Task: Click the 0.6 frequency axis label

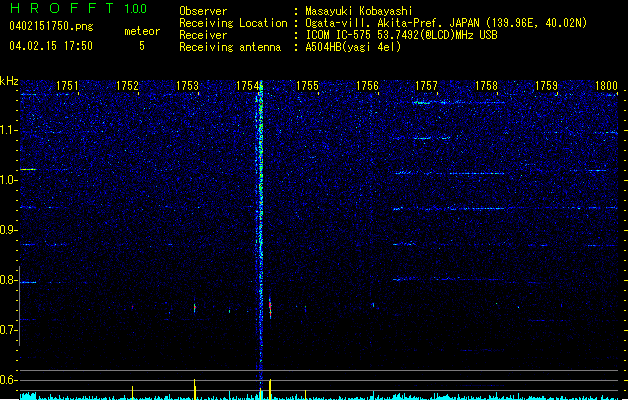Action: click(x=7, y=380)
